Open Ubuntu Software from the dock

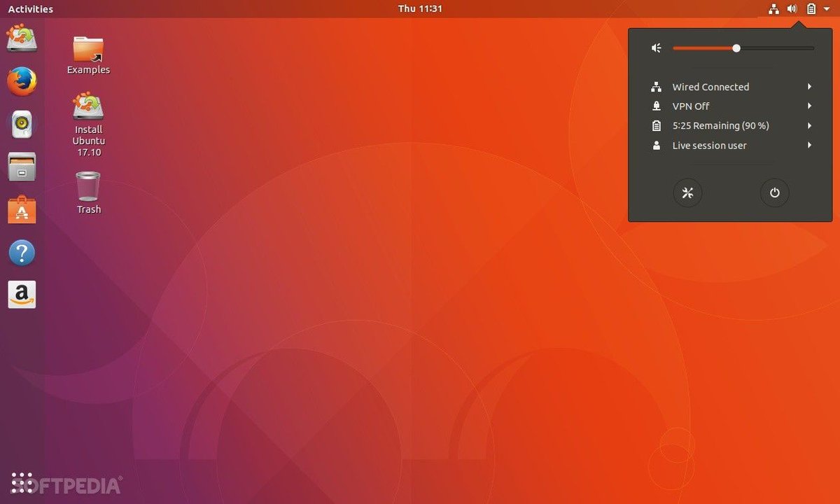(x=22, y=209)
